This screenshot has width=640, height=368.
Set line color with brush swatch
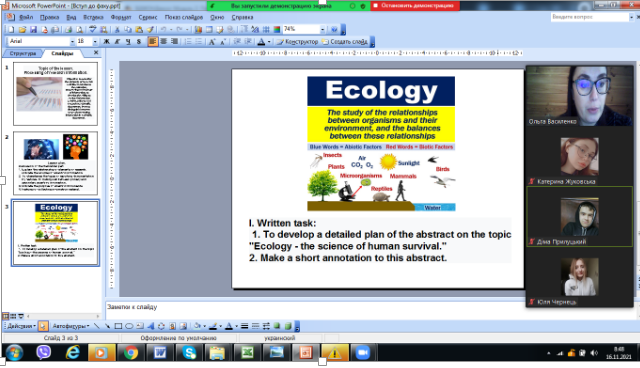point(213,326)
